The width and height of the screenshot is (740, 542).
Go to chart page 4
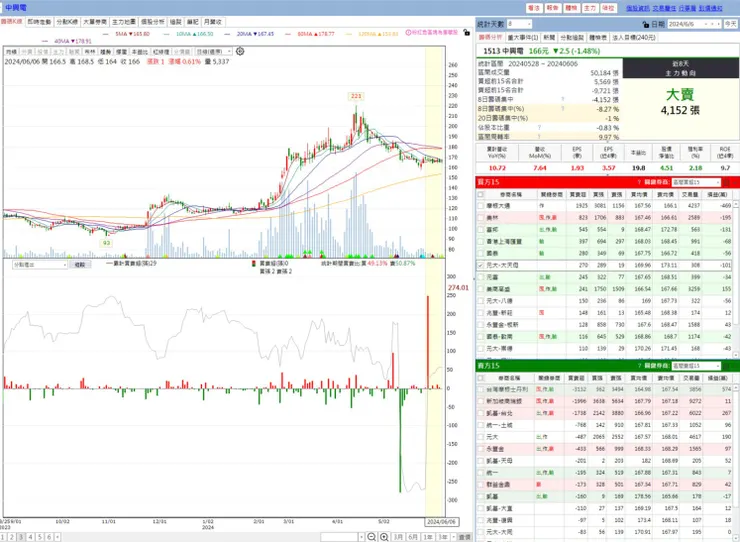point(30,537)
